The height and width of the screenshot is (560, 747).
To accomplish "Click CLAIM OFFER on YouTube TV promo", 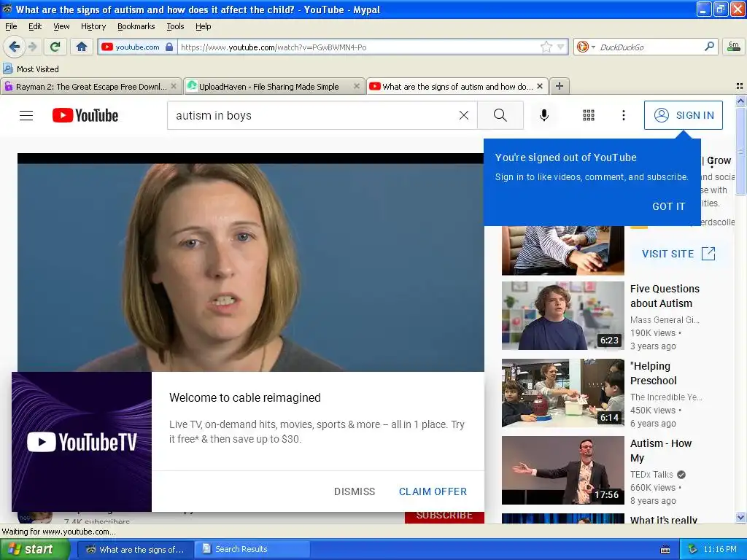I will click(433, 491).
